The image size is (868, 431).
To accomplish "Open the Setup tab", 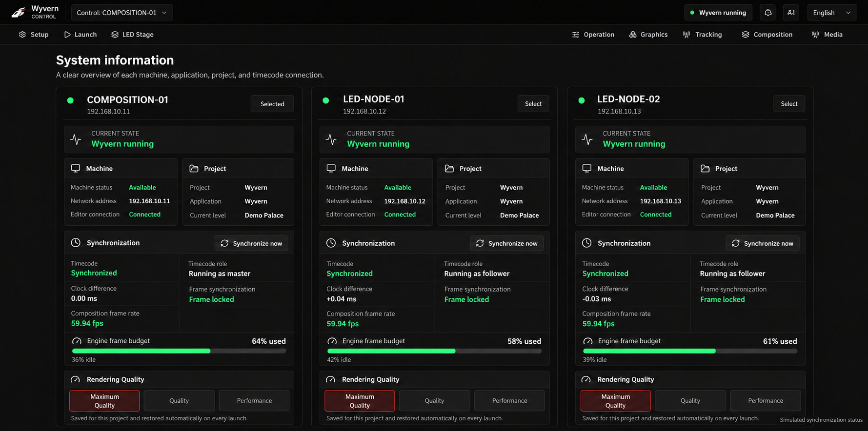I will tap(34, 35).
